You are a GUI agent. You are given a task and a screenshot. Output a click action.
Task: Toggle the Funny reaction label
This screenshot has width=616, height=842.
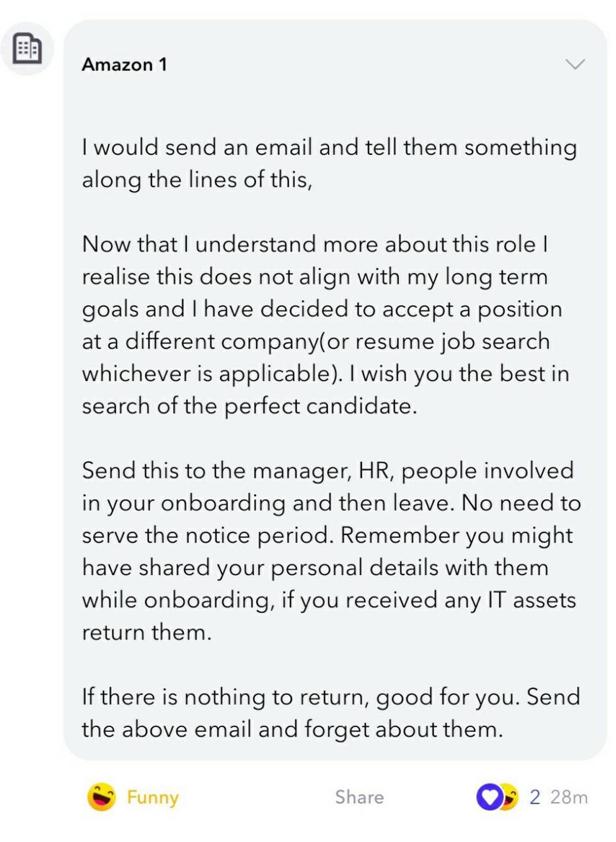(153, 798)
